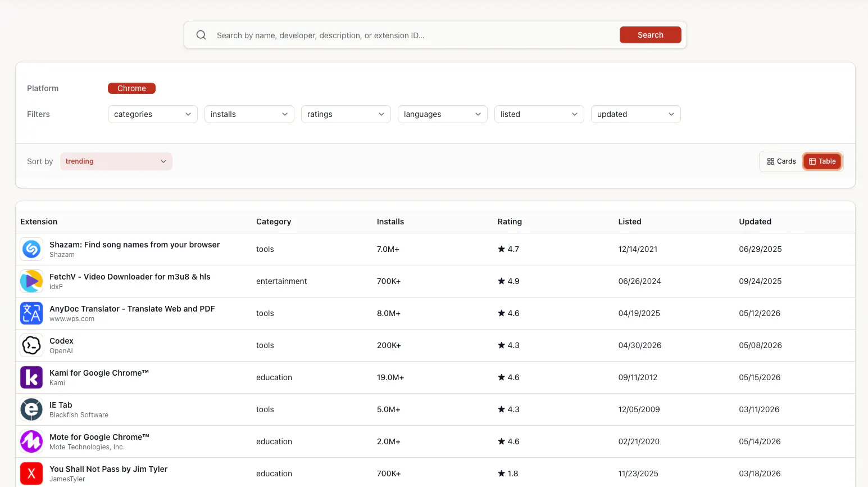The height and width of the screenshot is (487, 868).
Task: Click the Listed column header
Action: pyautogui.click(x=630, y=222)
